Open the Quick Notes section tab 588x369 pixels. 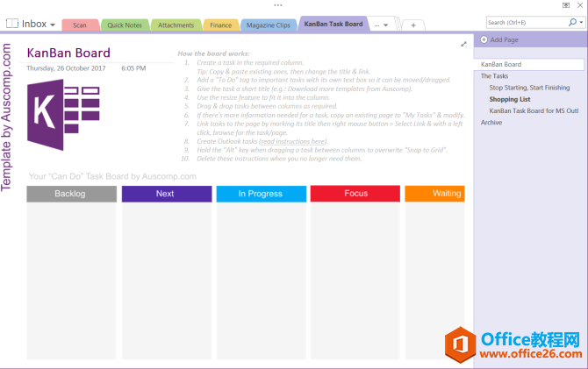(x=125, y=25)
